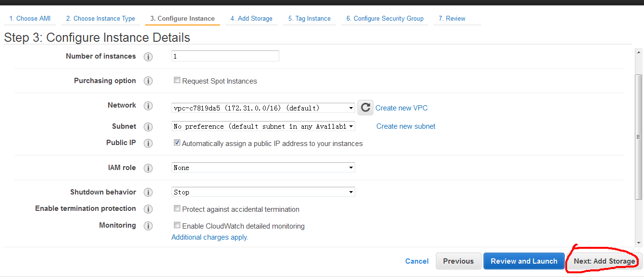Uncheck automatically assign a public IP

tap(177, 143)
